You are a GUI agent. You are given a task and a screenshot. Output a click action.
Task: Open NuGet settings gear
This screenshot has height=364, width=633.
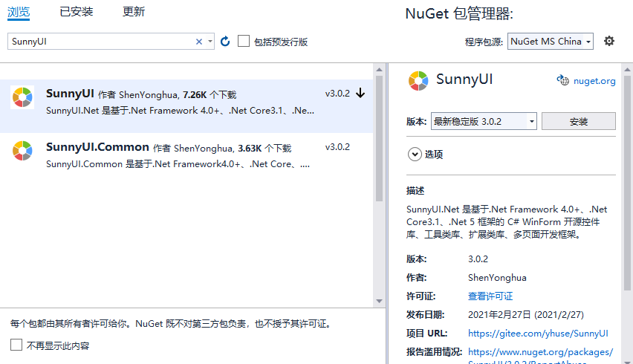tap(608, 41)
